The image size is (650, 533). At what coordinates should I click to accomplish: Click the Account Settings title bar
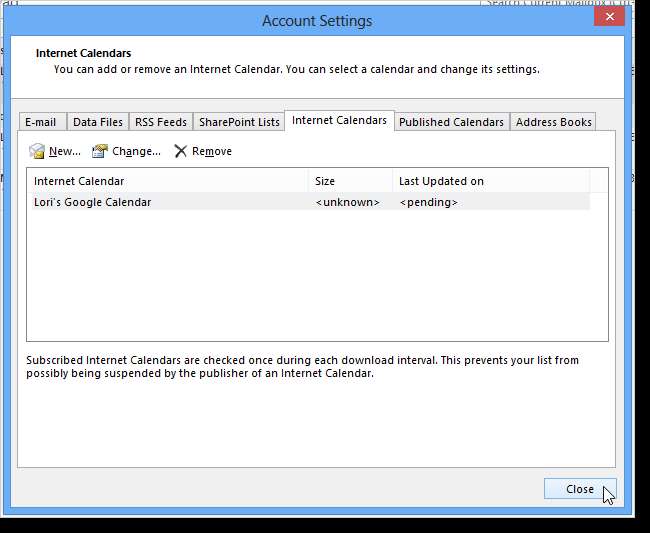point(316,21)
